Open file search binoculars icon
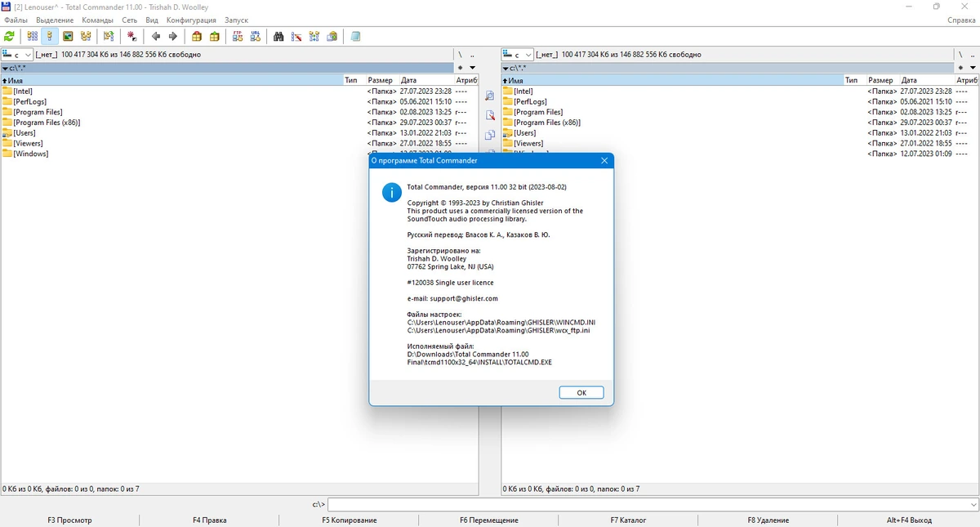Image resolution: width=980 pixels, height=527 pixels. 278,36
